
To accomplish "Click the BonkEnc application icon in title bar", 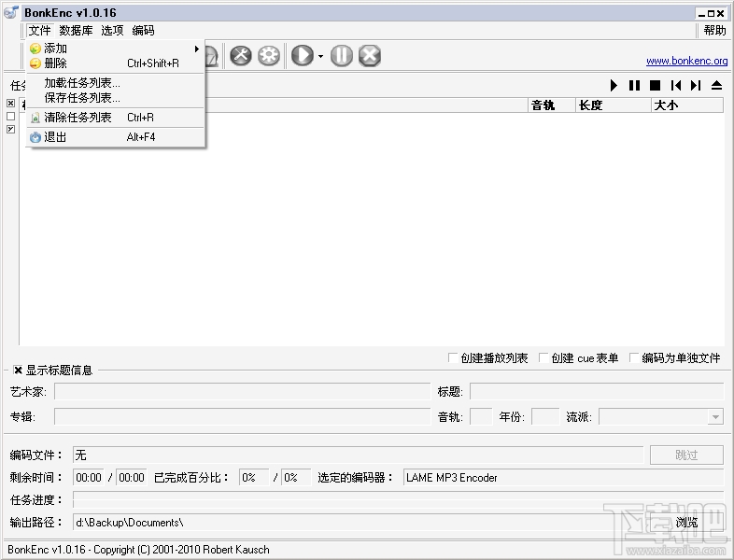I will click(x=11, y=13).
